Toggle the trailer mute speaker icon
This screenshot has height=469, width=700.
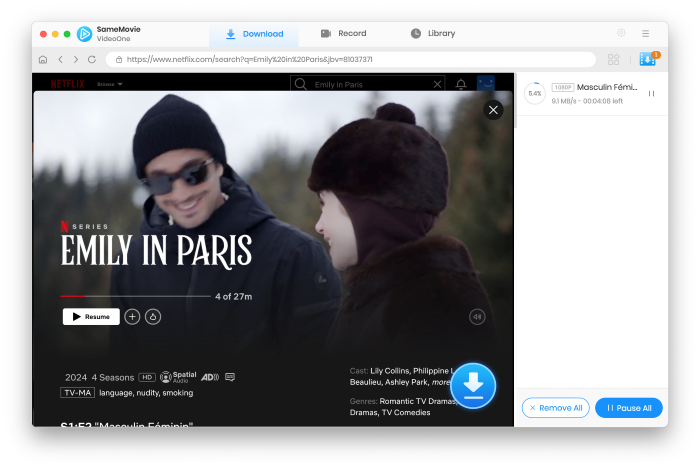(x=477, y=317)
